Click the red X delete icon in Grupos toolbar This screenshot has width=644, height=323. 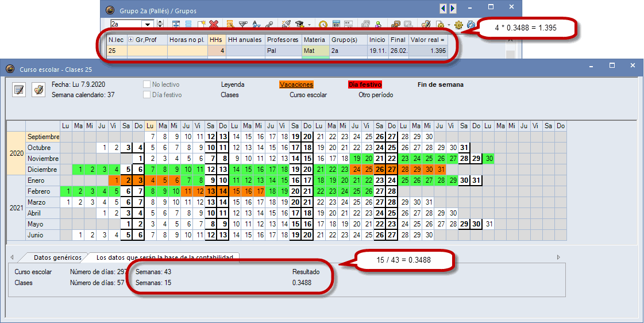214,24
